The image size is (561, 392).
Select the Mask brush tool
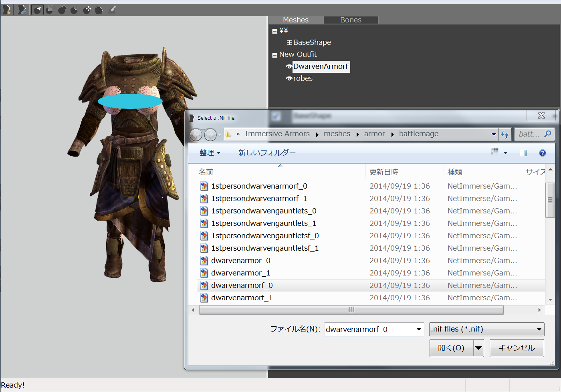50,10
